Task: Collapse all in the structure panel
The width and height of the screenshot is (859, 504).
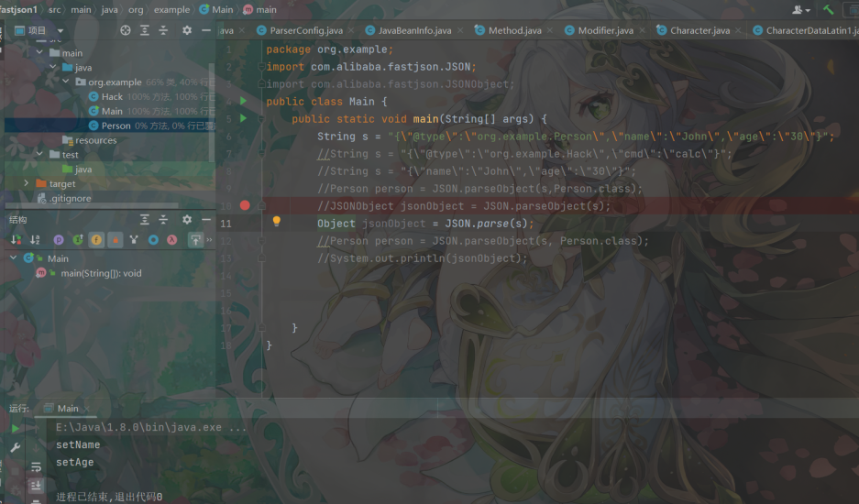Action: 163,220
